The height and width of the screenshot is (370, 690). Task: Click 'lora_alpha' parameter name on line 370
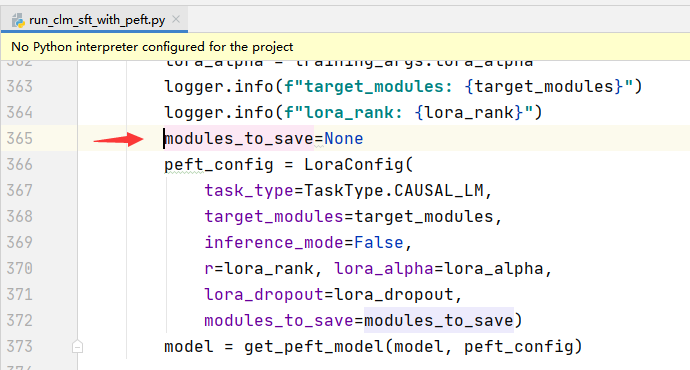(x=383, y=268)
